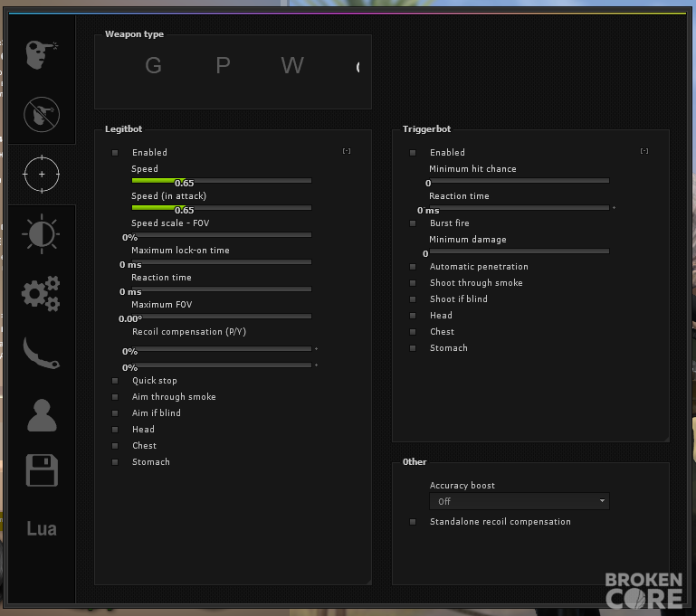Adjust the Legitbot Speed slider
The height and width of the screenshot is (616, 696).
pos(222,181)
